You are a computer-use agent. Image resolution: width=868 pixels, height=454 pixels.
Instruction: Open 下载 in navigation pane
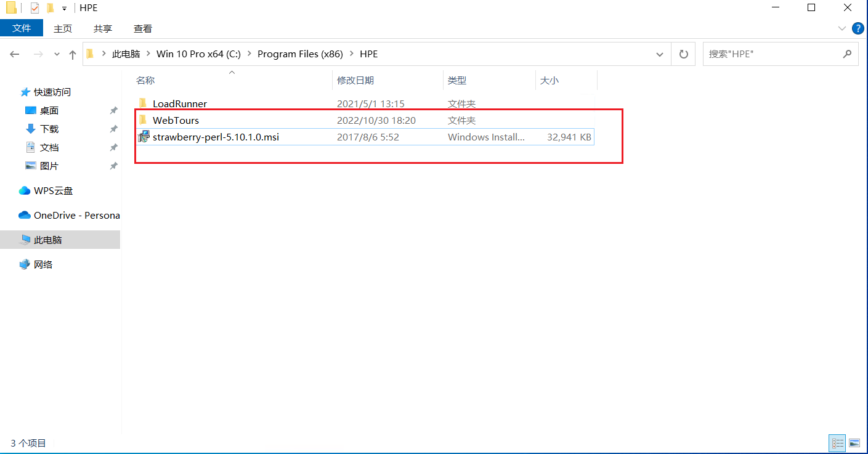point(49,129)
